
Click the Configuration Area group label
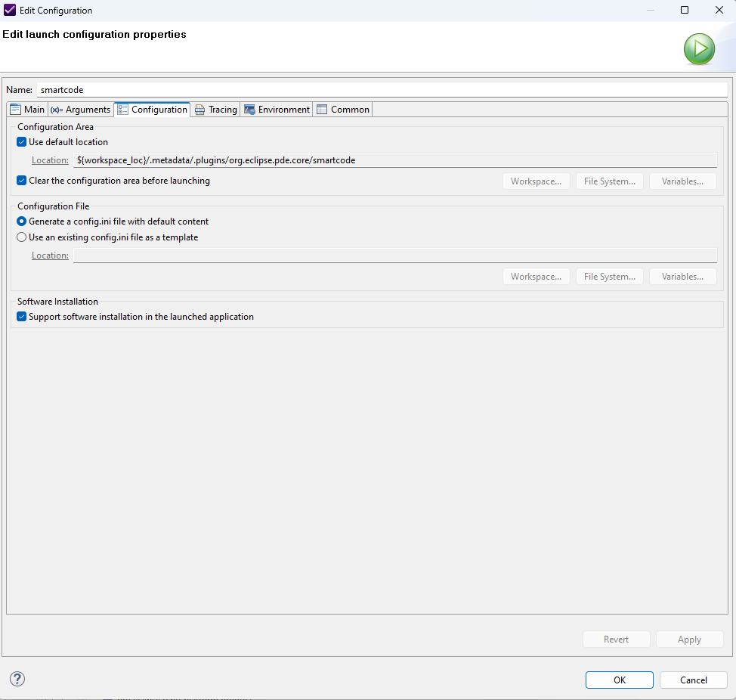(x=55, y=127)
